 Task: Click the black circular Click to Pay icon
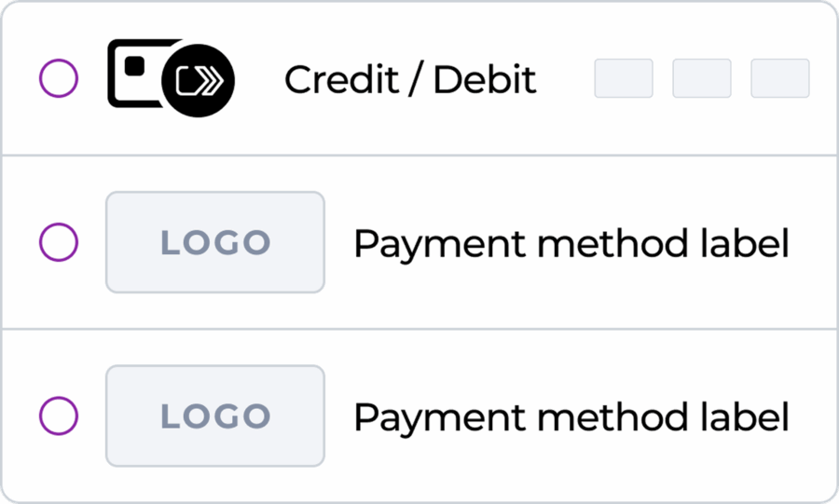tap(198, 81)
